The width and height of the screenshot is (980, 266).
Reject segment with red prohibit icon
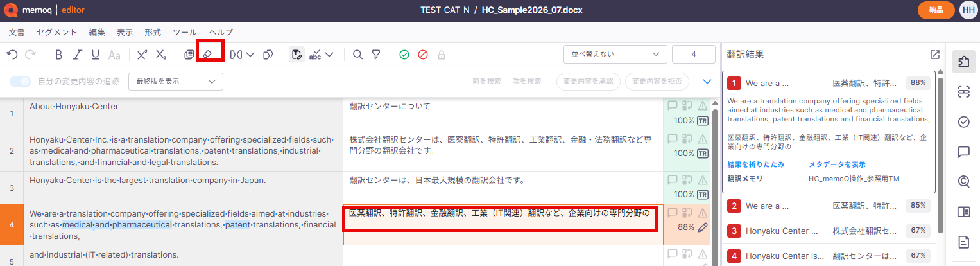point(422,55)
